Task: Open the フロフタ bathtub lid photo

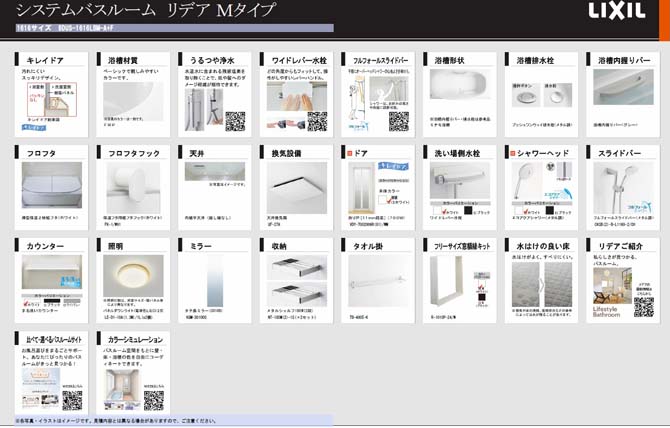Action: click(52, 185)
